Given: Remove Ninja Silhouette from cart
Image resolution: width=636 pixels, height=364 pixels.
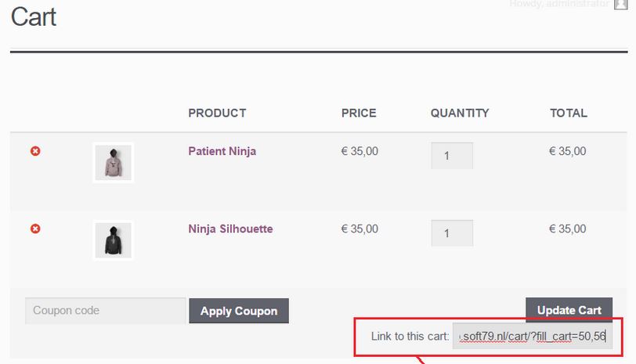Looking at the screenshot, I should tap(35, 229).
